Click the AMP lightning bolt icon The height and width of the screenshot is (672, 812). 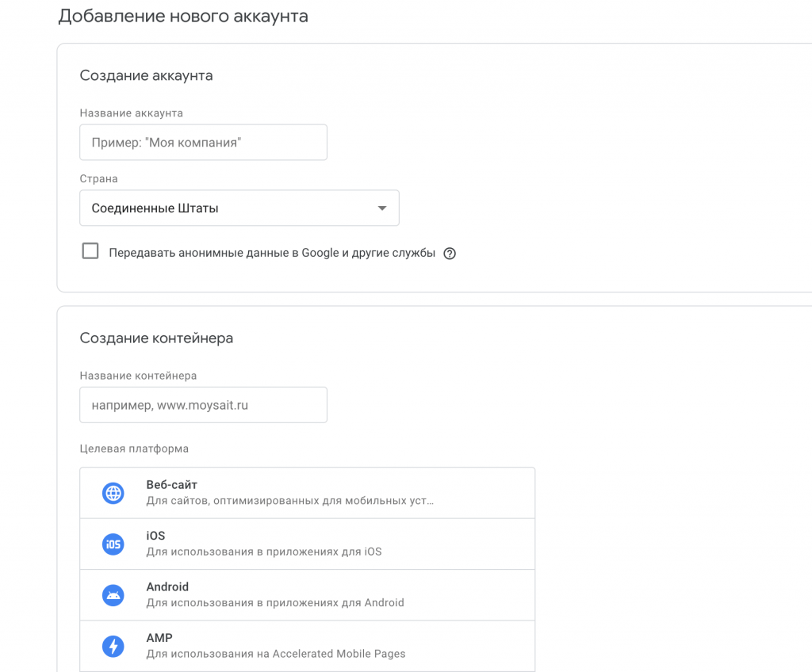coord(113,646)
